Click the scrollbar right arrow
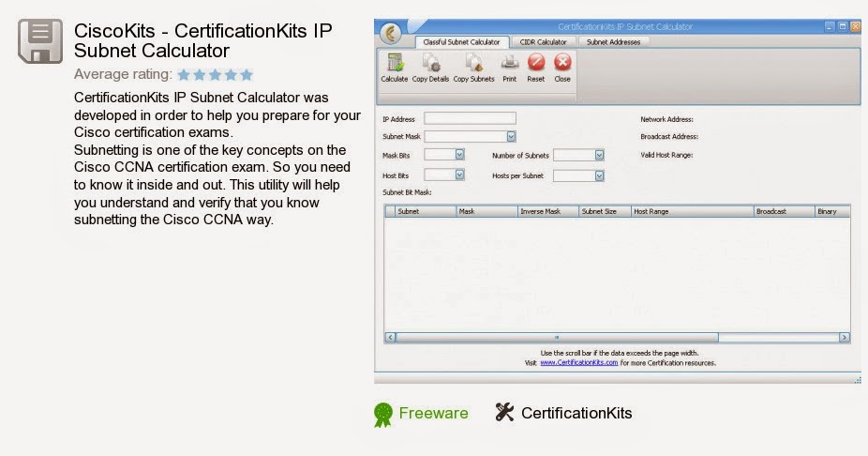 [x=845, y=337]
